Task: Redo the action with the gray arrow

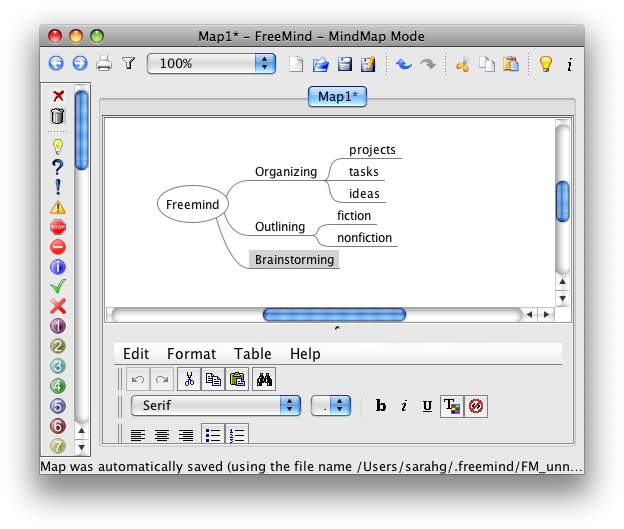Action: tap(428, 64)
